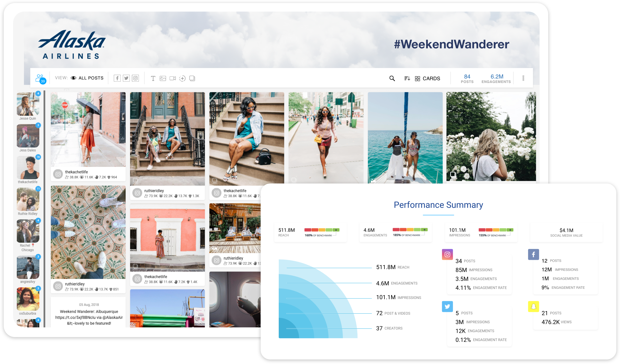Click the Engagements 185% benchmark color bar
The width and height of the screenshot is (620, 364).
pos(410,229)
